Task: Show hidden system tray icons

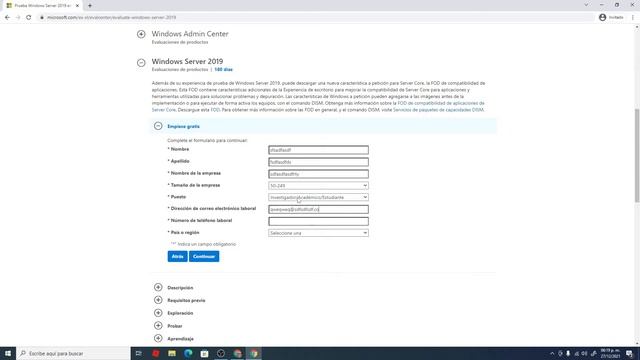Action: [x=552, y=353]
